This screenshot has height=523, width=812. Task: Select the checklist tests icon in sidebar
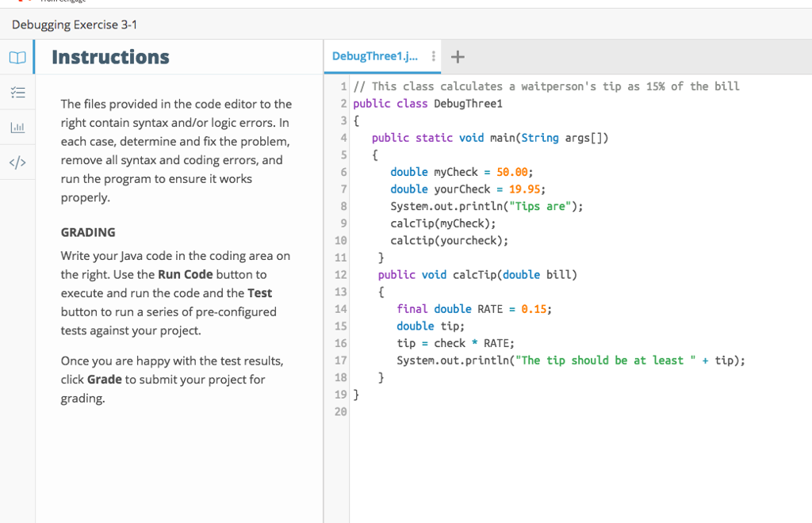tap(17, 92)
